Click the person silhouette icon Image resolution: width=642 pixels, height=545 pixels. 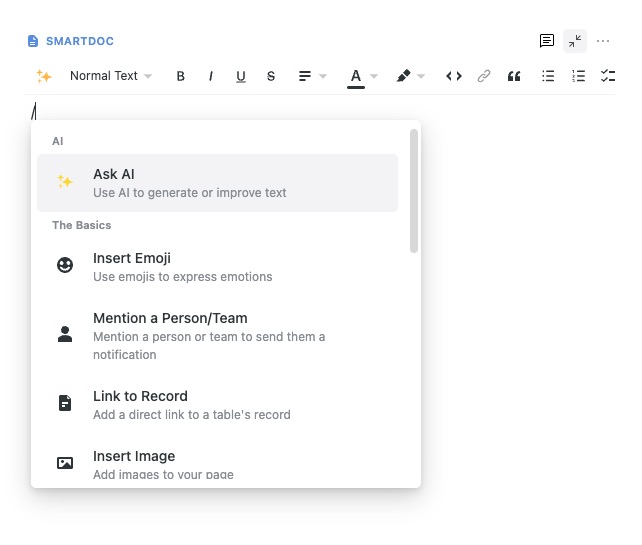coord(65,334)
